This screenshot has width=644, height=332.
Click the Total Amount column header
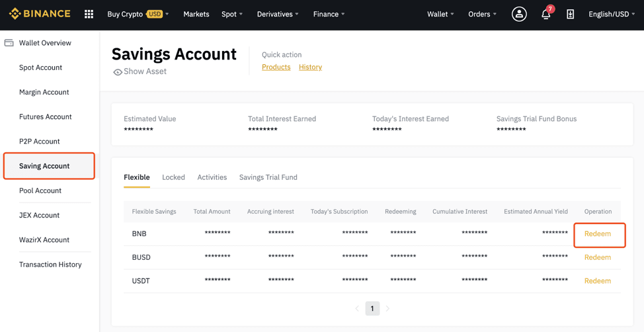click(212, 212)
